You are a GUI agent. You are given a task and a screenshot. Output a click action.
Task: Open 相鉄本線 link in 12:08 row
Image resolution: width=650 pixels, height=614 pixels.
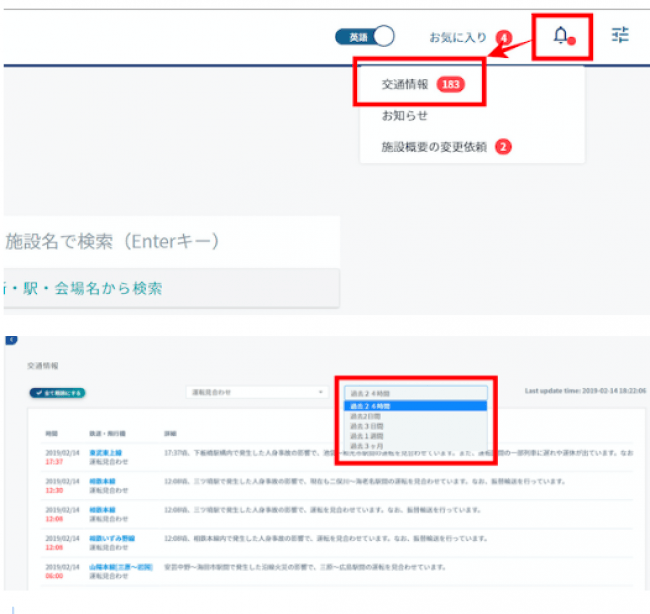point(102,510)
